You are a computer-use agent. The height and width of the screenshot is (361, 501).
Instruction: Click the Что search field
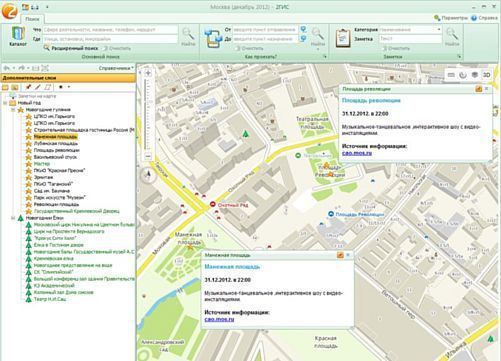tap(110, 30)
